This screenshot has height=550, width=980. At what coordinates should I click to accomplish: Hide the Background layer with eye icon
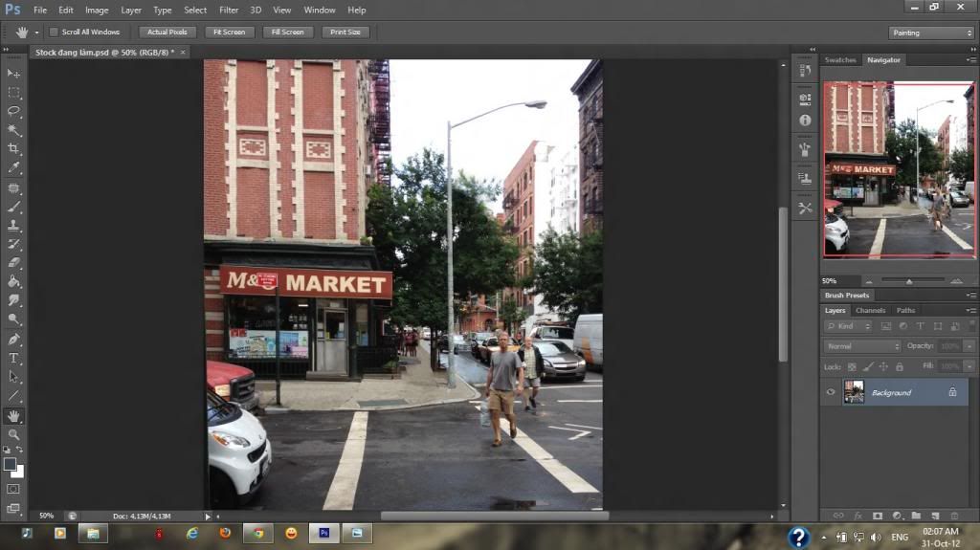tap(831, 392)
